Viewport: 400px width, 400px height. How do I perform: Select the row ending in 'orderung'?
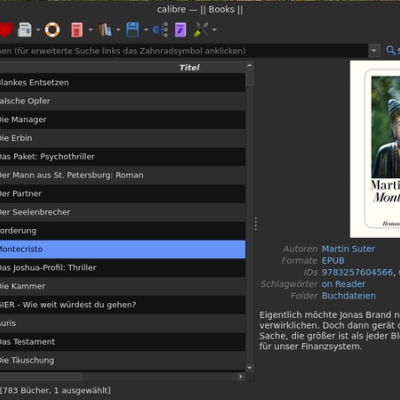pyautogui.click(x=123, y=231)
